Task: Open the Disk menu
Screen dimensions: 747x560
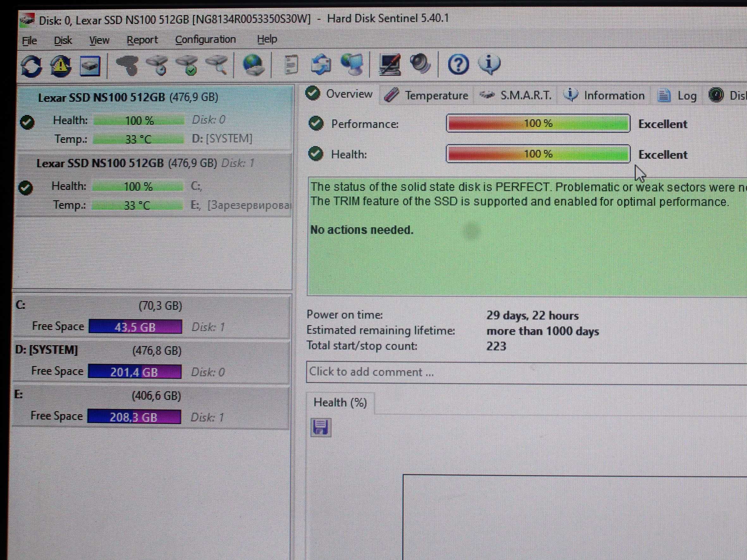Action: coord(63,40)
